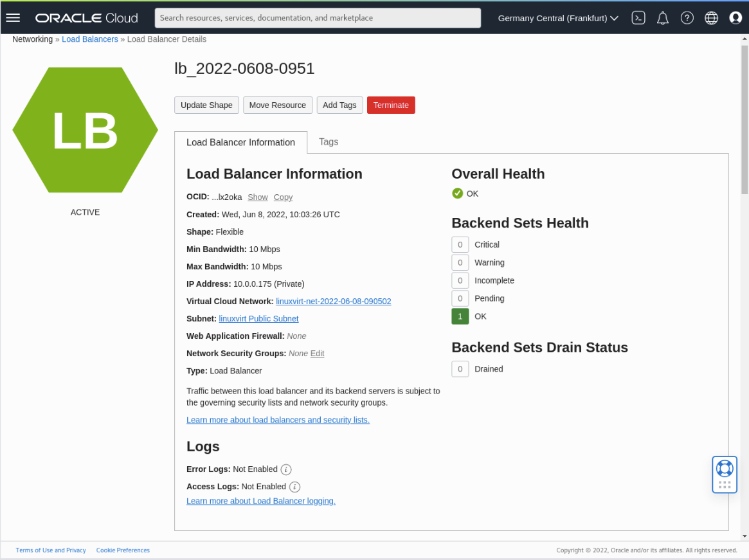The image size is (749, 560).
Task: Open the help menu in the top bar
Action: [687, 17]
